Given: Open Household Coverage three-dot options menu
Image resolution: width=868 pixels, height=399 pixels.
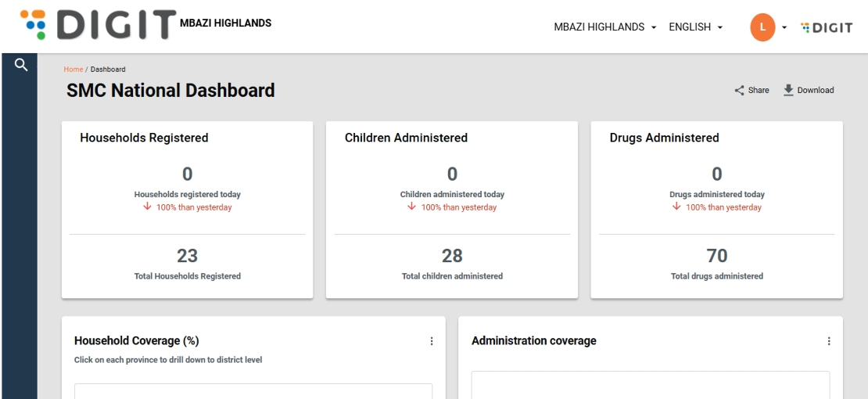Looking at the screenshot, I should [431, 341].
